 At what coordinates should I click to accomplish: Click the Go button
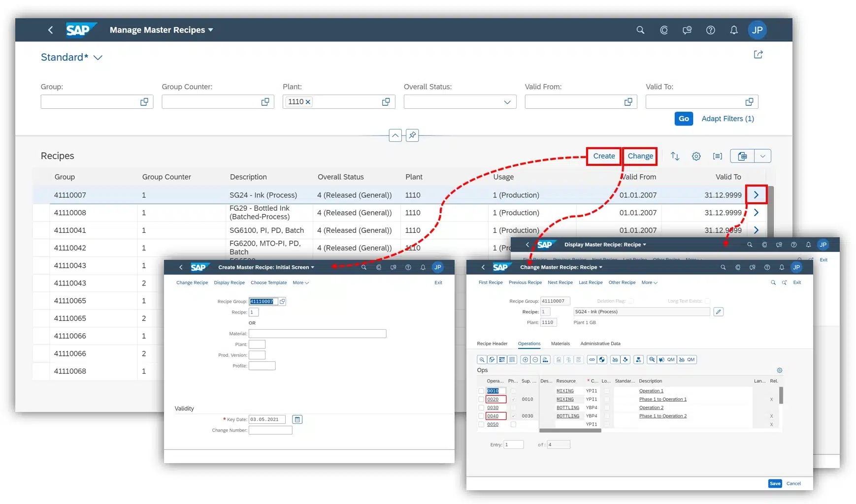click(684, 119)
